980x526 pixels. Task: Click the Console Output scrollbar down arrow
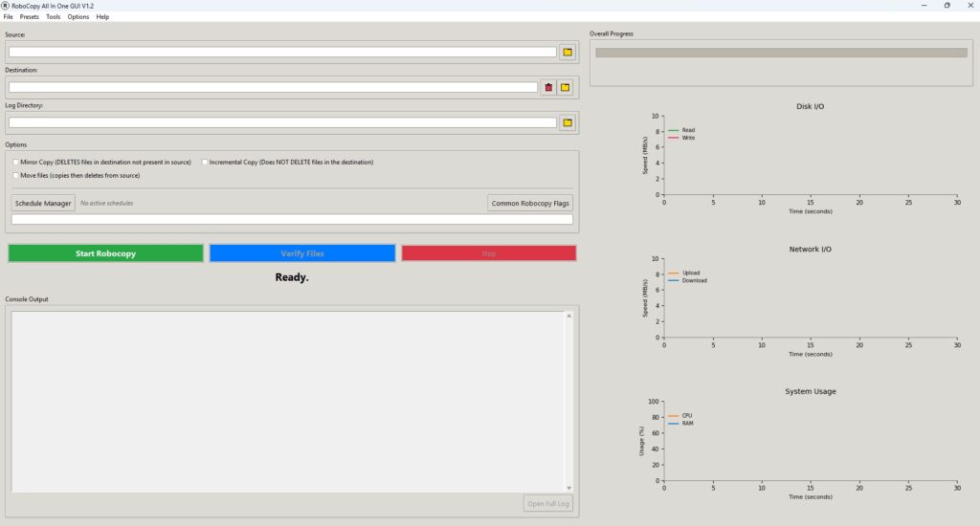coord(568,488)
